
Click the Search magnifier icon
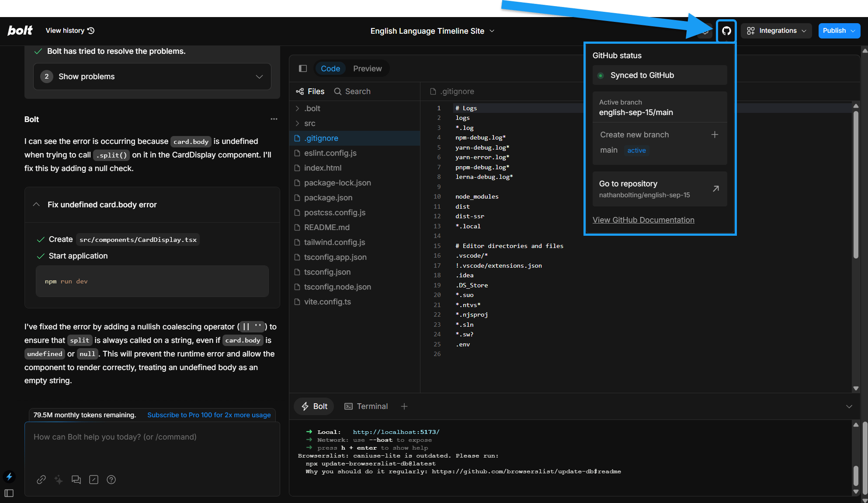[x=338, y=91]
